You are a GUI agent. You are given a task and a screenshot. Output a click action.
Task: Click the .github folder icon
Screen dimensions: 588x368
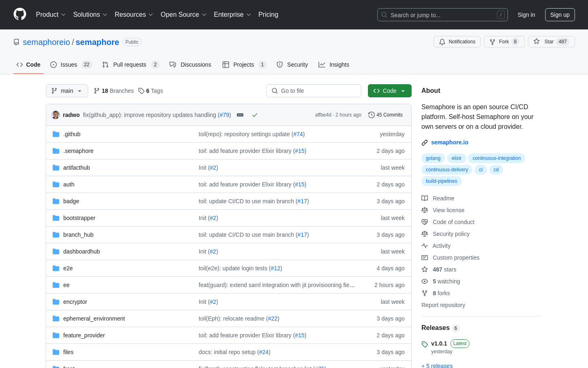[56, 134]
